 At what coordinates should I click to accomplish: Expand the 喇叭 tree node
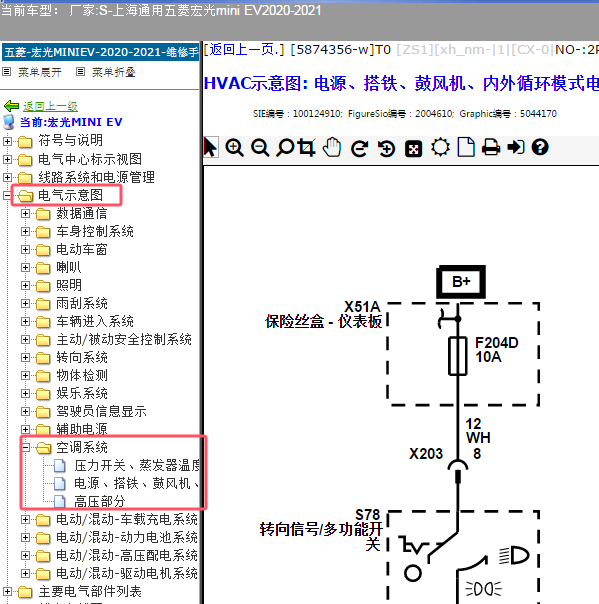coord(25,267)
